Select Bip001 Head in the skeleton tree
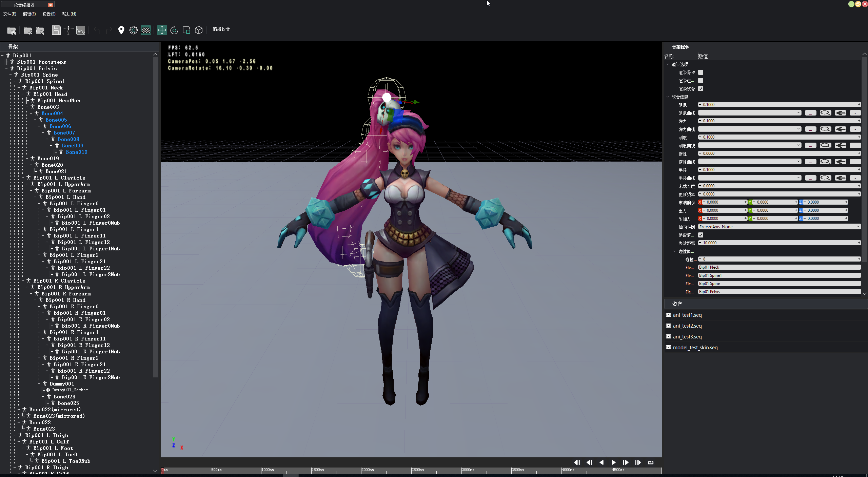 50,94
